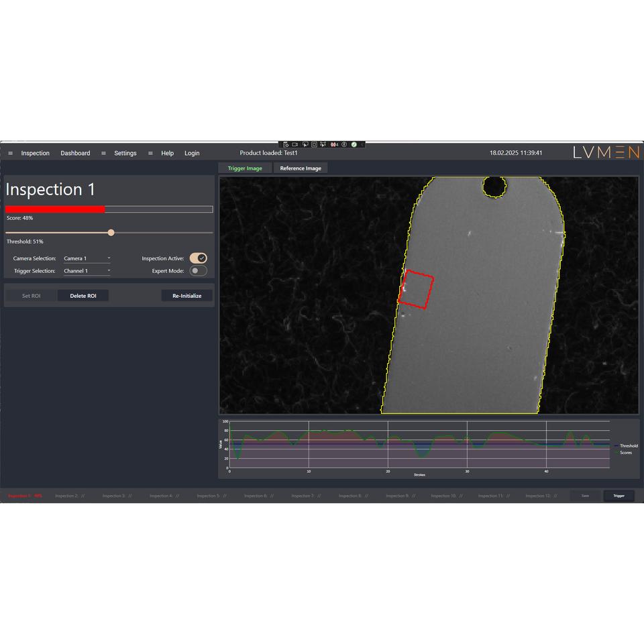The height and width of the screenshot is (644, 644).
Task: Click the Trigger button in the bottom bar
Action: point(619,496)
